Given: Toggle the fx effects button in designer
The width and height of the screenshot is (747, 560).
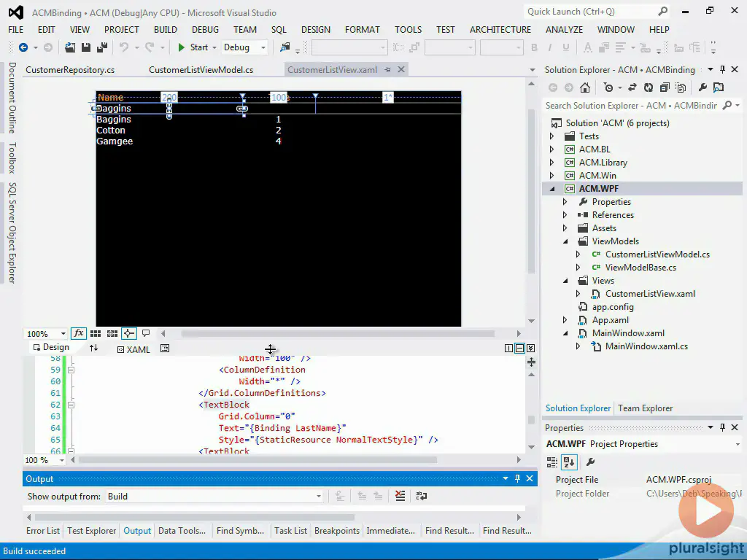Looking at the screenshot, I should tap(78, 333).
